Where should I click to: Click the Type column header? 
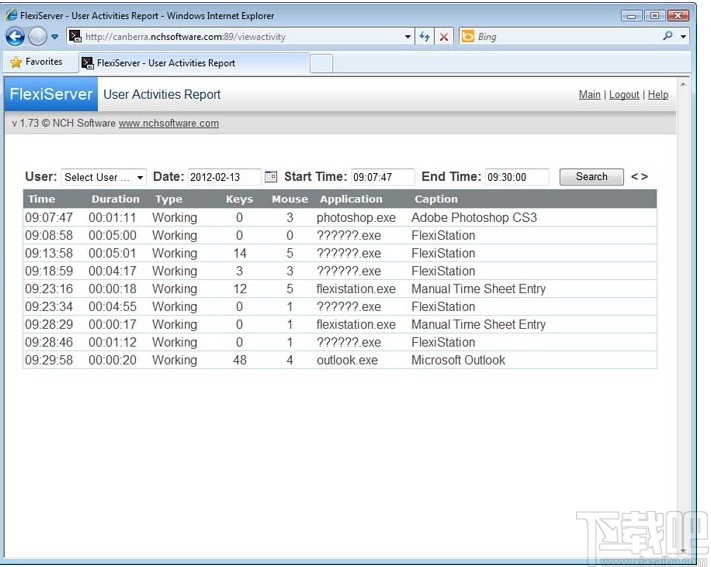169,199
